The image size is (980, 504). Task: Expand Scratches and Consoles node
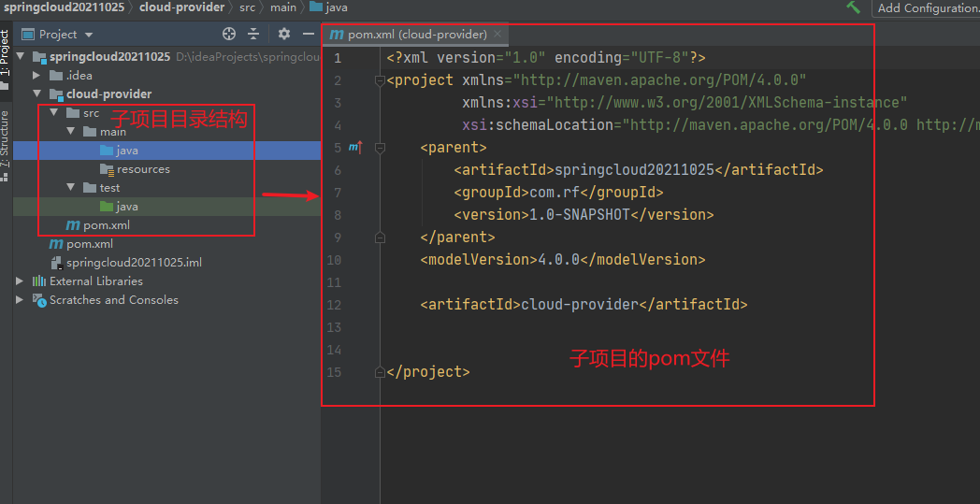tap(20, 300)
